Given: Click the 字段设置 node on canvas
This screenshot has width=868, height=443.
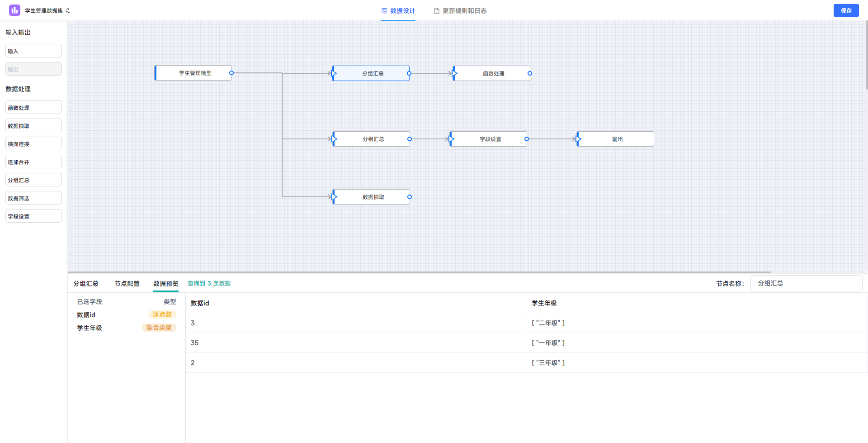Looking at the screenshot, I should [490, 139].
